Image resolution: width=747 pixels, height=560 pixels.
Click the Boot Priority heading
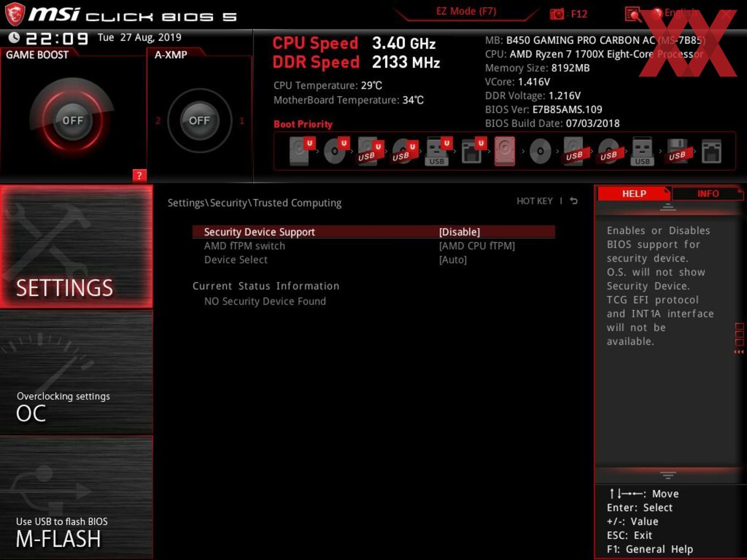(x=303, y=124)
